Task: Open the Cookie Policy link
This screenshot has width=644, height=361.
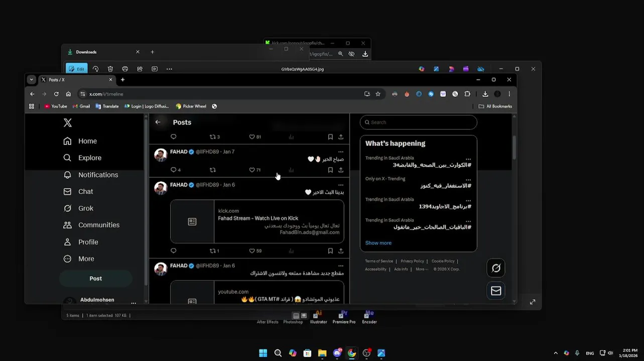Action: [443, 261]
